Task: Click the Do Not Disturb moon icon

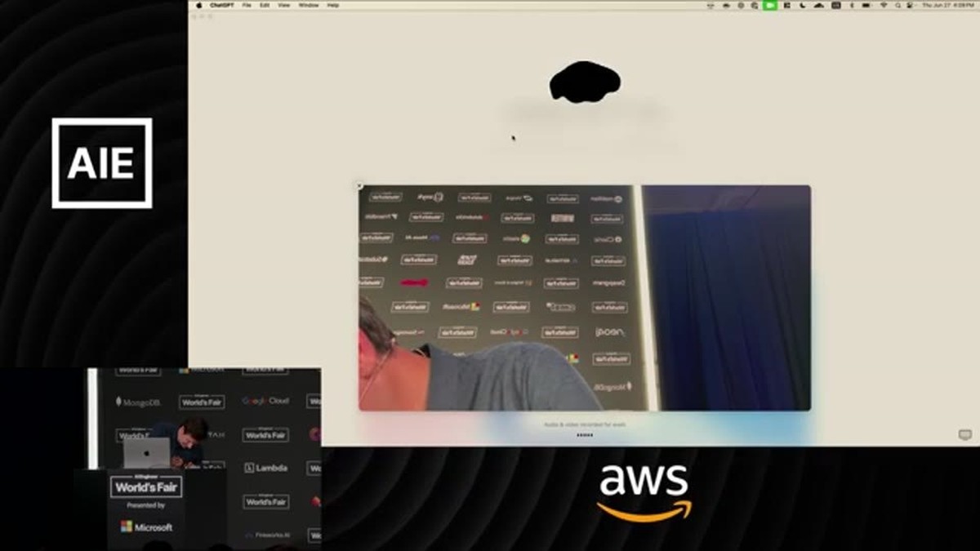Action: click(x=802, y=5)
